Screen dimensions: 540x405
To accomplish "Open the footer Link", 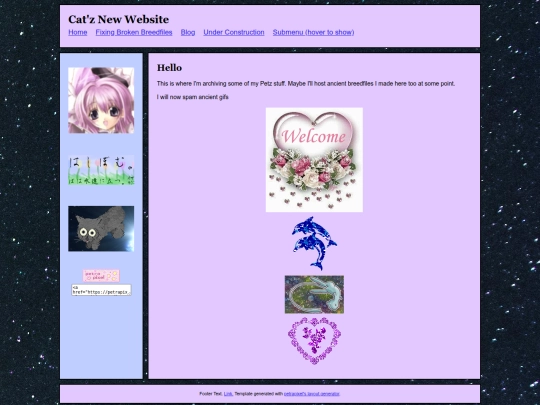I will click(x=228, y=394).
